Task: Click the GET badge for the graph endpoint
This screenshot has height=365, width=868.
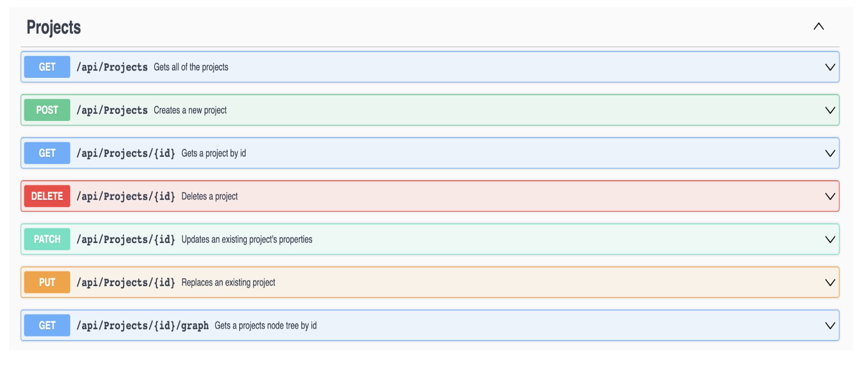Action: tap(47, 325)
